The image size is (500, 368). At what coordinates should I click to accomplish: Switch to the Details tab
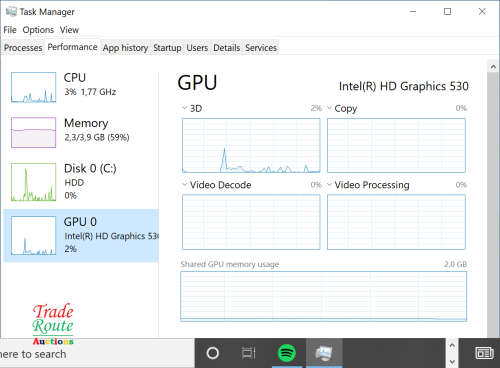(x=227, y=48)
